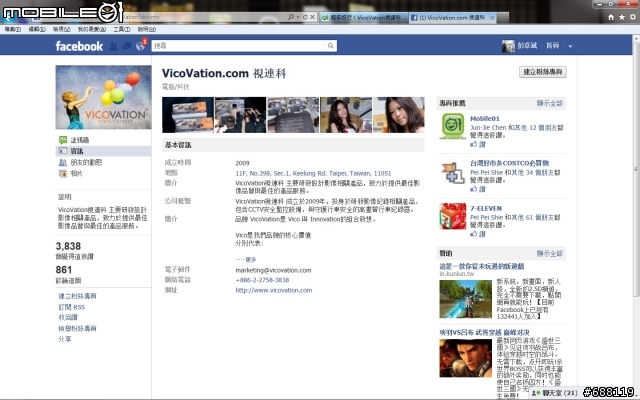Click the second sponsored ad title about 呂布
Viewport: 640px width, 400px height.
(x=484, y=333)
